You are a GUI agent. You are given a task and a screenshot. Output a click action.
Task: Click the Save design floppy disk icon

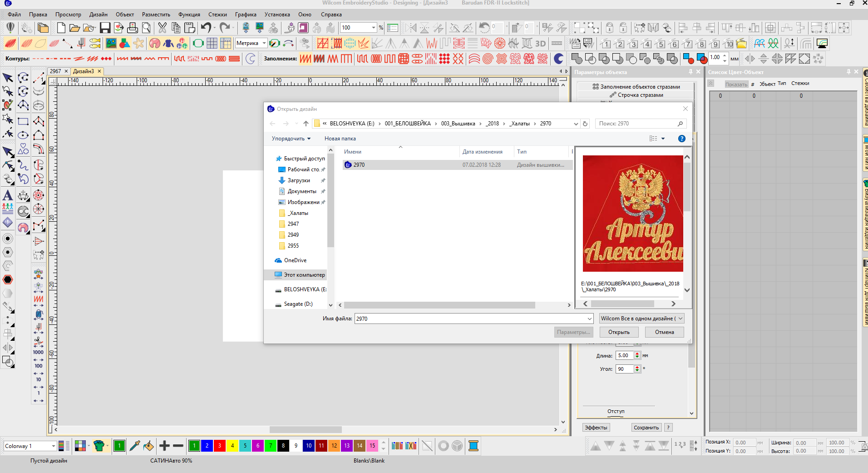105,28
